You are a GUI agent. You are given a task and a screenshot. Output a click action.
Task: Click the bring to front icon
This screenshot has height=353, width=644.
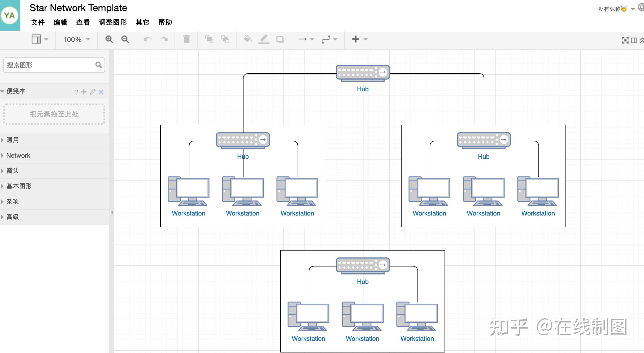pos(209,39)
